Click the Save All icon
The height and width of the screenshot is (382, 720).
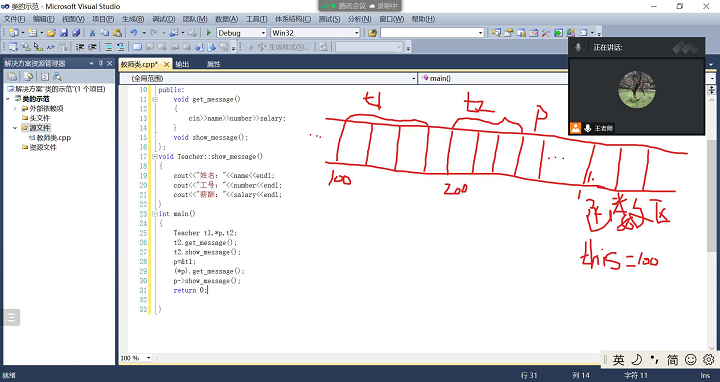click(76, 33)
